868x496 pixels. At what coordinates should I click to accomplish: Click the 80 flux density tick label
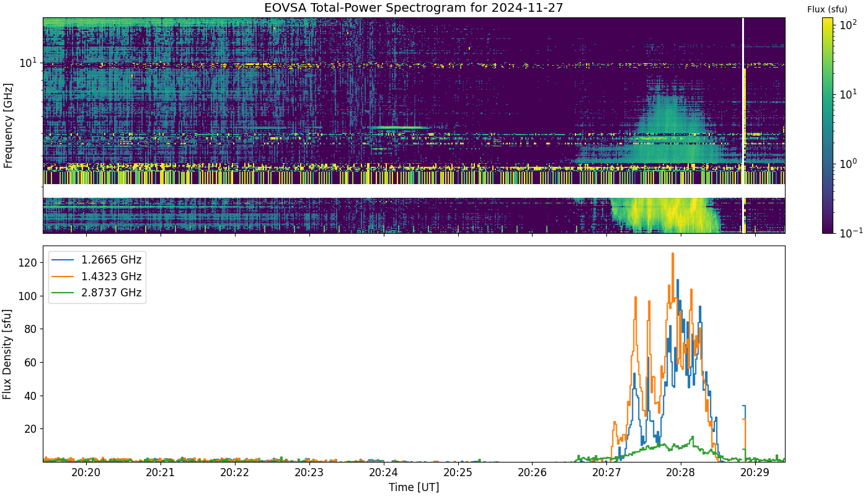[31, 329]
